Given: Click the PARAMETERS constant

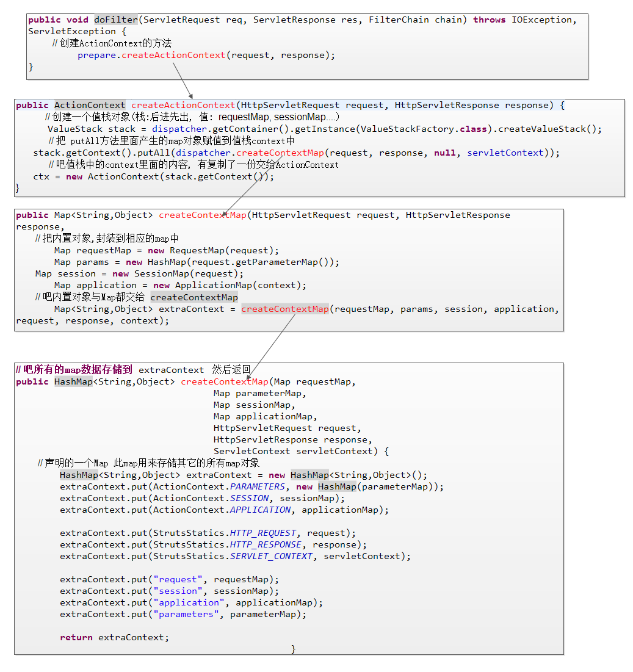Looking at the screenshot, I should 257,487.
